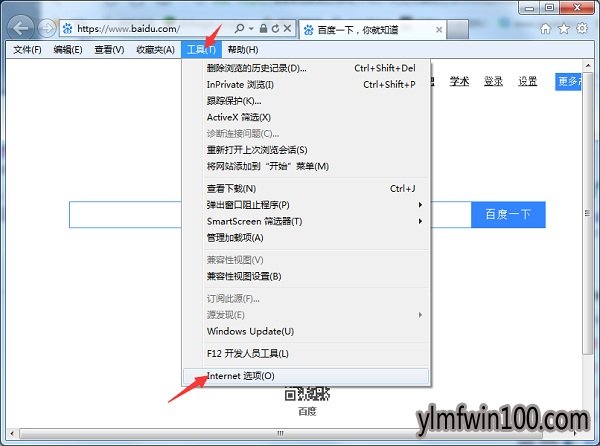
Task: Expand SmartScreen 筛选器(T) submenu
Action: pos(306,221)
